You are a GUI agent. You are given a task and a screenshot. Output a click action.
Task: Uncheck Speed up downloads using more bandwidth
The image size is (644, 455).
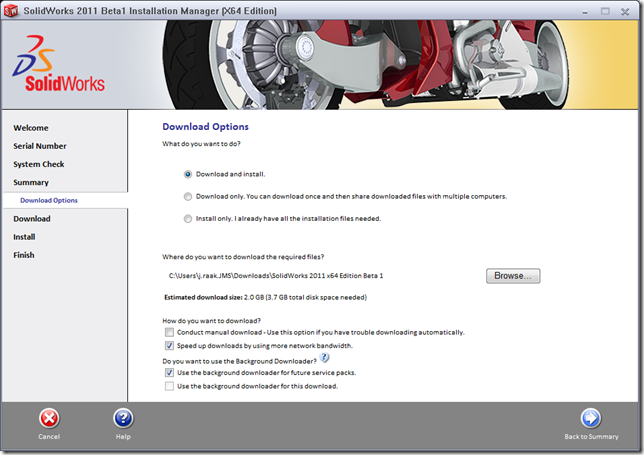[169, 346]
